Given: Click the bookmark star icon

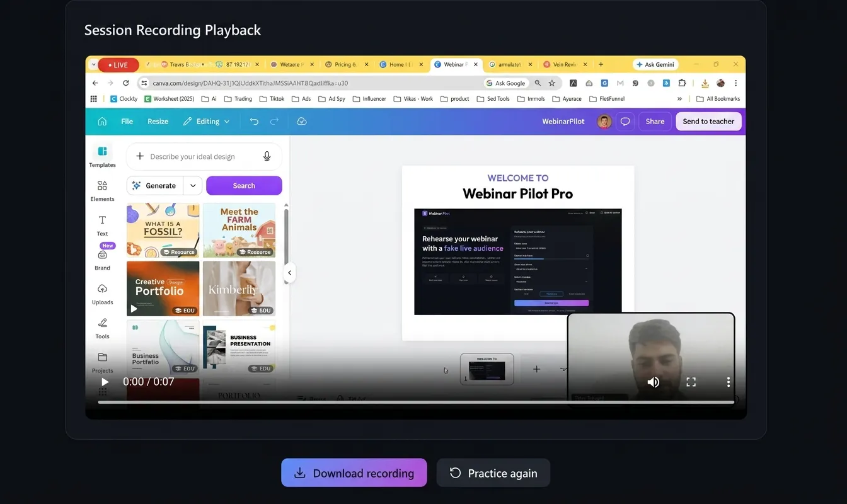Looking at the screenshot, I should [552, 83].
